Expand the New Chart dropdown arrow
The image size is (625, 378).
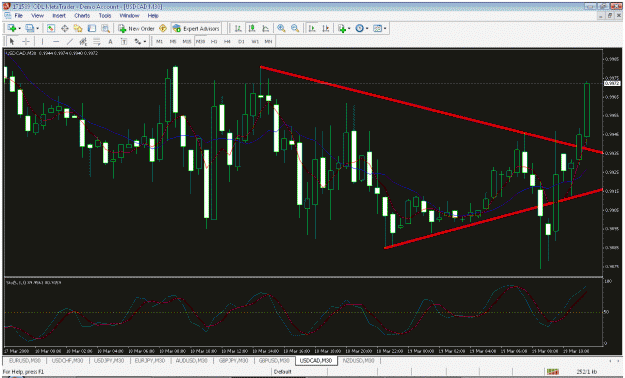click(19, 28)
